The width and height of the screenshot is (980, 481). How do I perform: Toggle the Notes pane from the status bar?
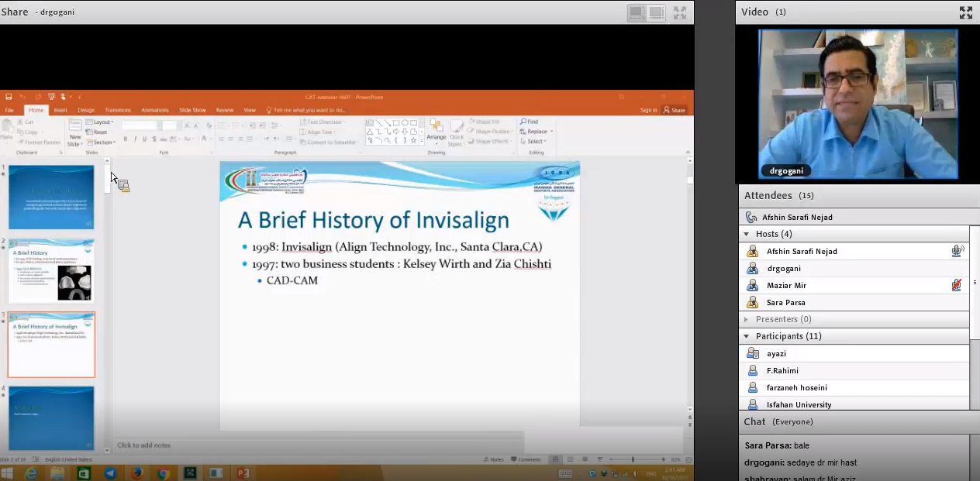pyautogui.click(x=494, y=459)
